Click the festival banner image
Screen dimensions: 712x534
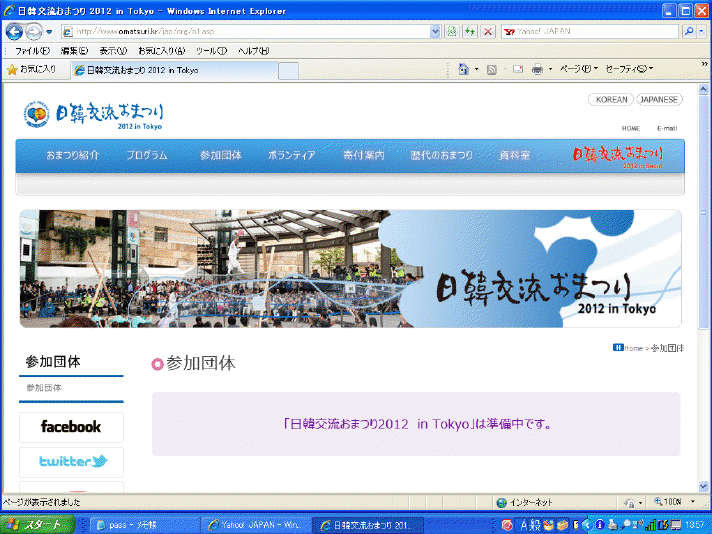point(350,269)
